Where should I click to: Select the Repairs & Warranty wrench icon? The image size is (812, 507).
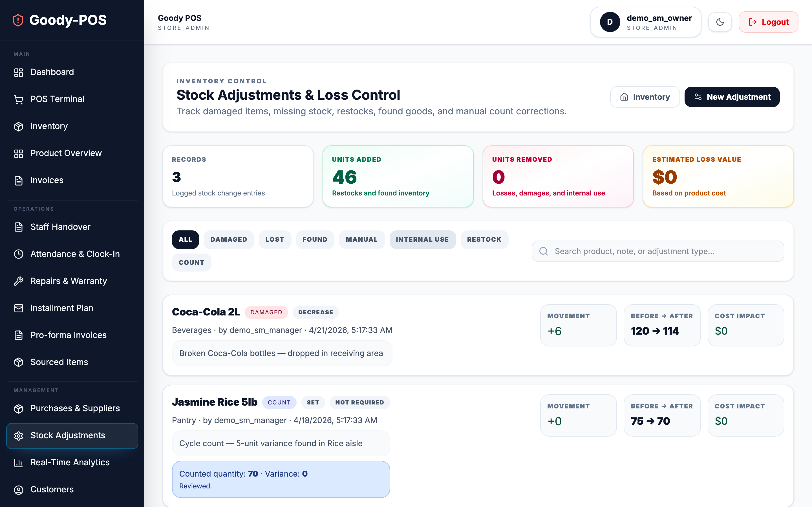pos(18,281)
